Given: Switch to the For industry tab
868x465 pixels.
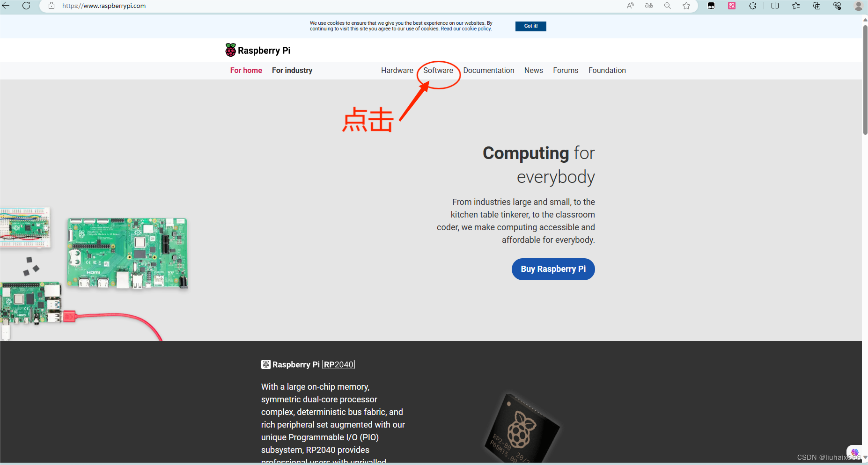Looking at the screenshot, I should coord(292,70).
